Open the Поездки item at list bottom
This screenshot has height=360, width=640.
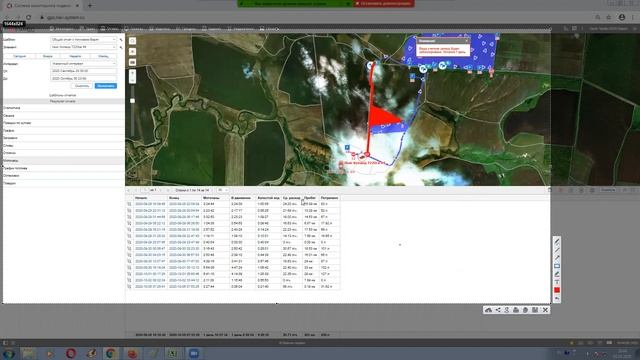pyautogui.click(x=63, y=183)
